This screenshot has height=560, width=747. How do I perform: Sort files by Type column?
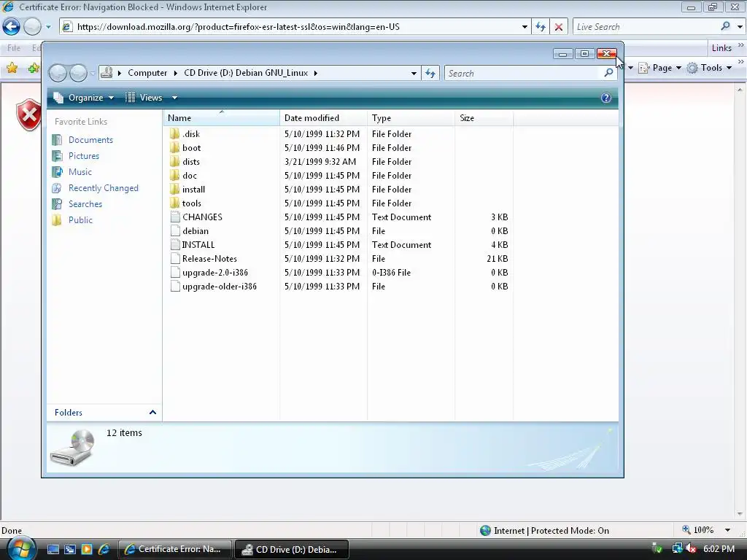[411, 118]
